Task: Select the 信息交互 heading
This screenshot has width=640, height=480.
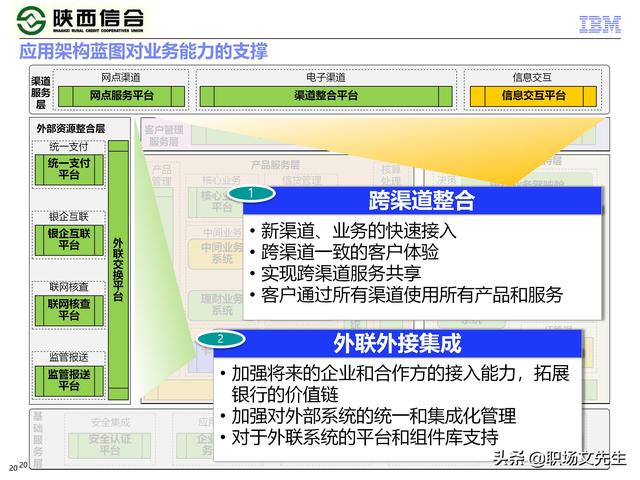Action: (x=532, y=77)
